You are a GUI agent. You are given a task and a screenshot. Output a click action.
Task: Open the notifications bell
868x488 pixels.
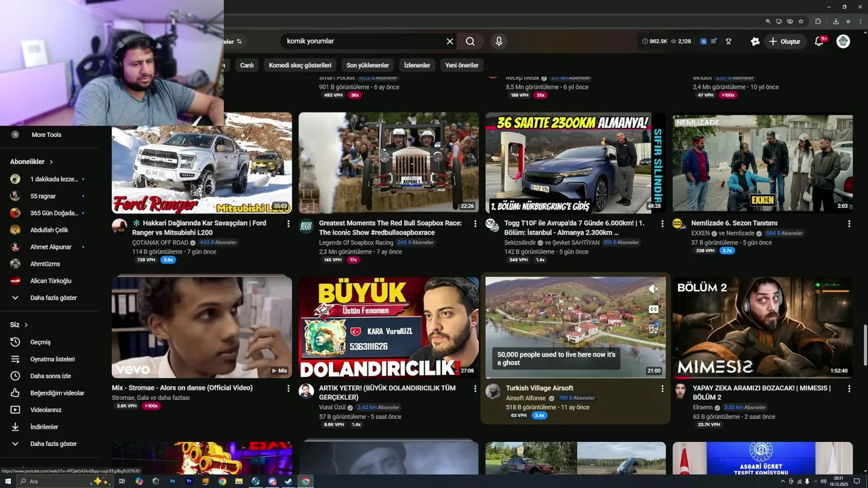pyautogui.click(x=819, y=41)
